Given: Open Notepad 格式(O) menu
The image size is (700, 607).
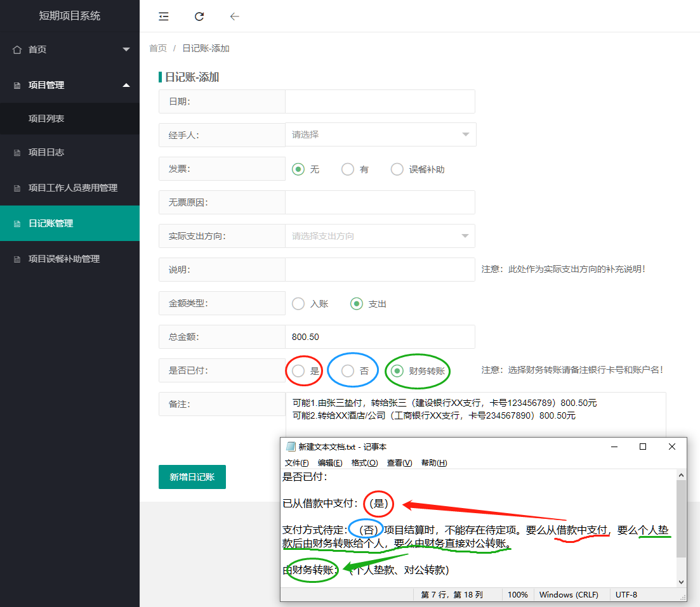Looking at the screenshot, I should point(364,463).
